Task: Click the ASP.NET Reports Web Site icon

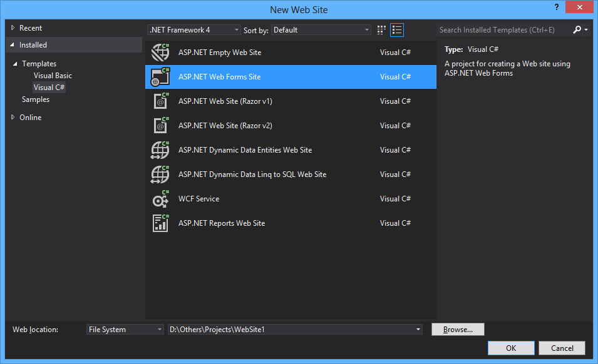Action: coord(160,223)
